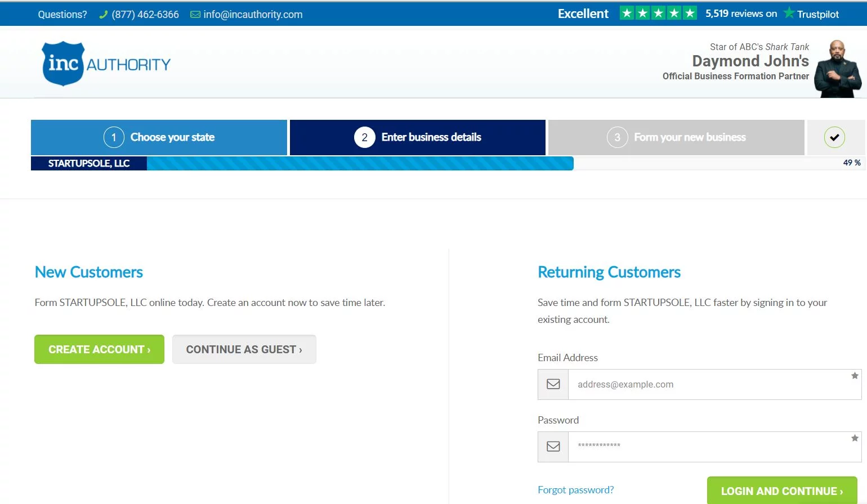867x504 pixels.
Task: Click the info@incauthority.com email link
Action: [253, 15]
